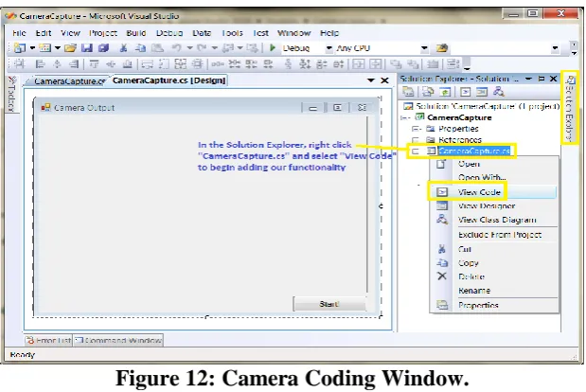Open the Project menu

(x=103, y=33)
